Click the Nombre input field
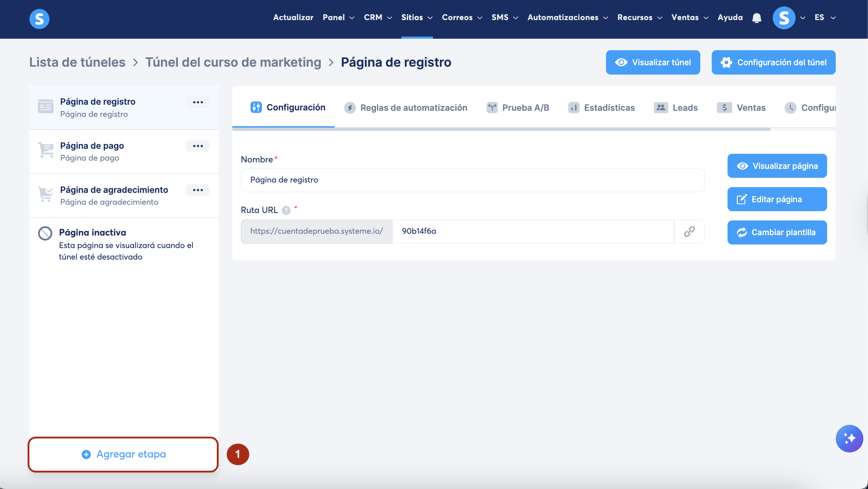Viewport: 868px width, 489px height. pyautogui.click(x=472, y=180)
